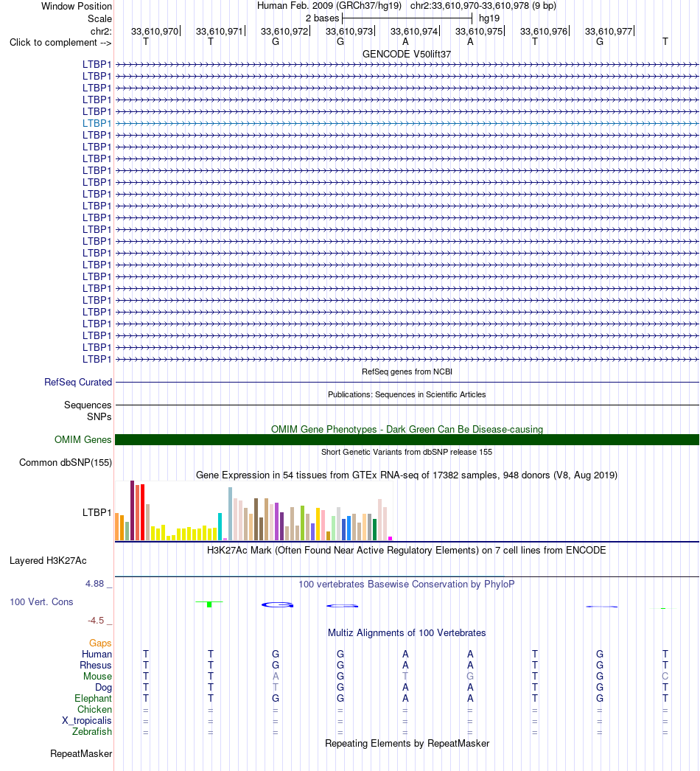Click the 'Human' species label
Image resolution: width=700 pixels, height=771 pixels.
point(97,654)
